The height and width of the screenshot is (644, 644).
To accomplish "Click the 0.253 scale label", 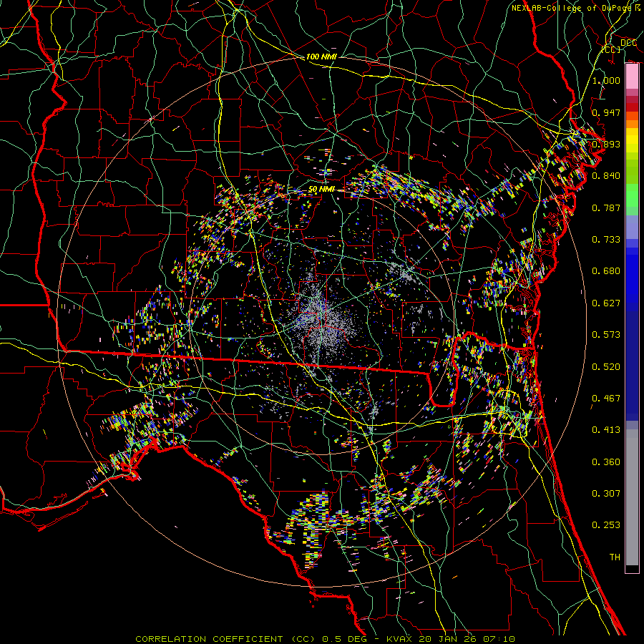I will (x=606, y=525).
